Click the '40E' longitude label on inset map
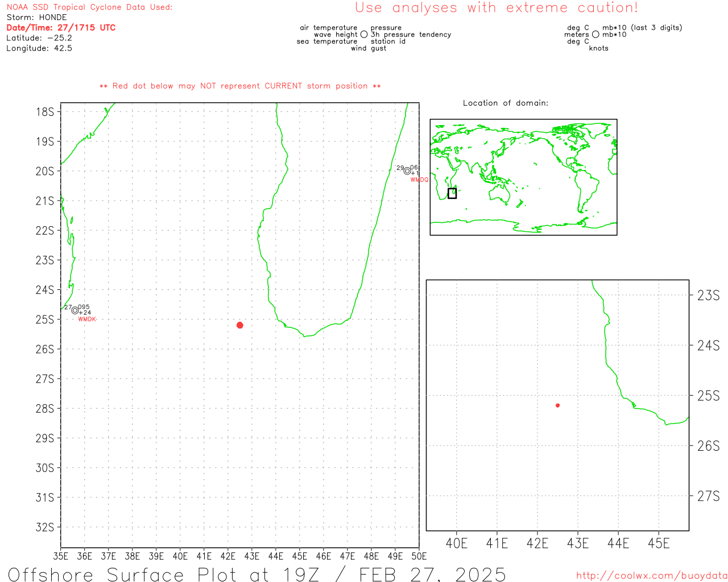 pos(457,543)
